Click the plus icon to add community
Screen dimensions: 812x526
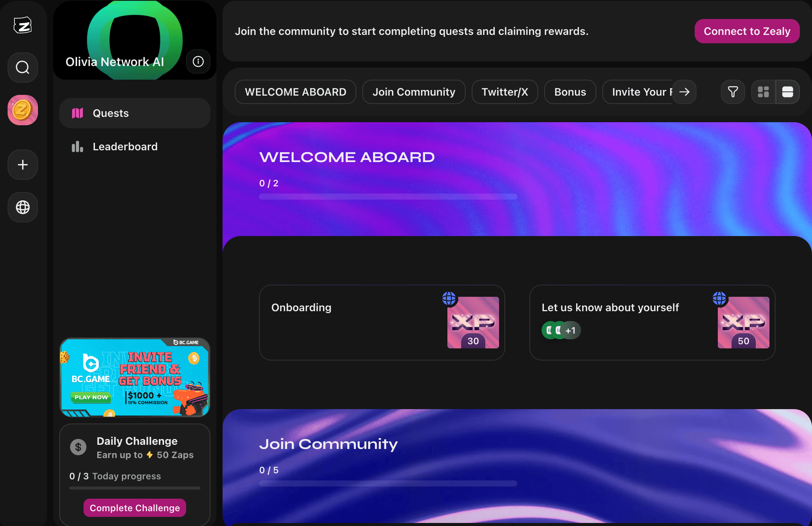click(22, 165)
